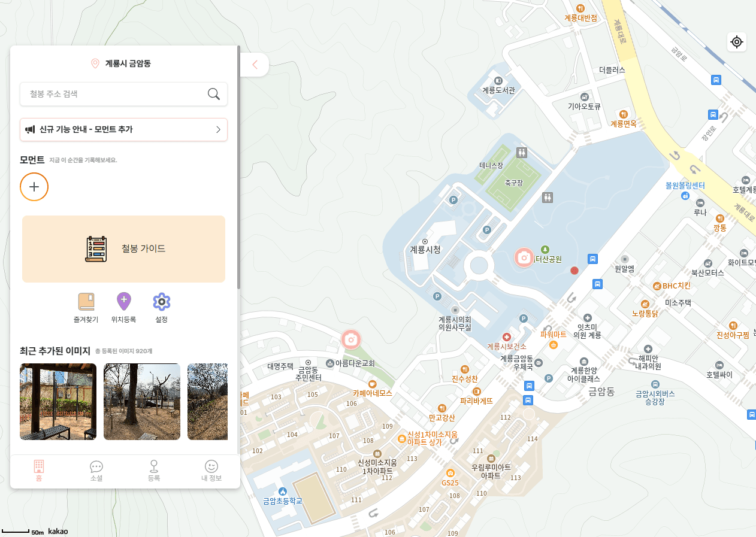Image resolution: width=756 pixels, height=537 pixels.
Task: Click the 계룡시청 label on map
Action: point(425,249)
